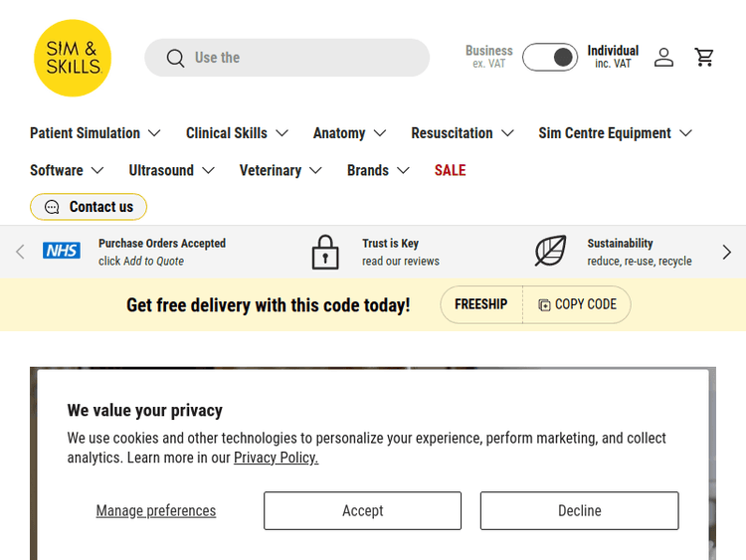Accept the cookie privacy notice

coord(362,510)
